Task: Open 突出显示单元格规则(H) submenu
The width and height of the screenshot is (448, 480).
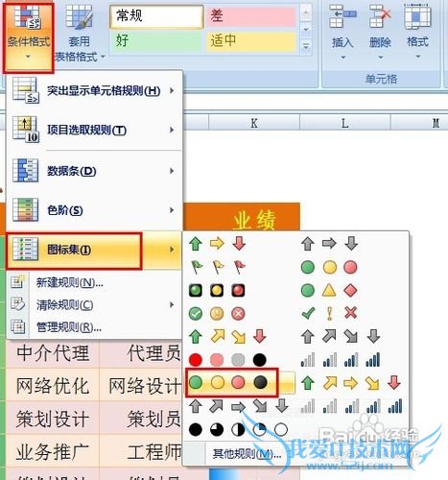Action: point(94,91)
